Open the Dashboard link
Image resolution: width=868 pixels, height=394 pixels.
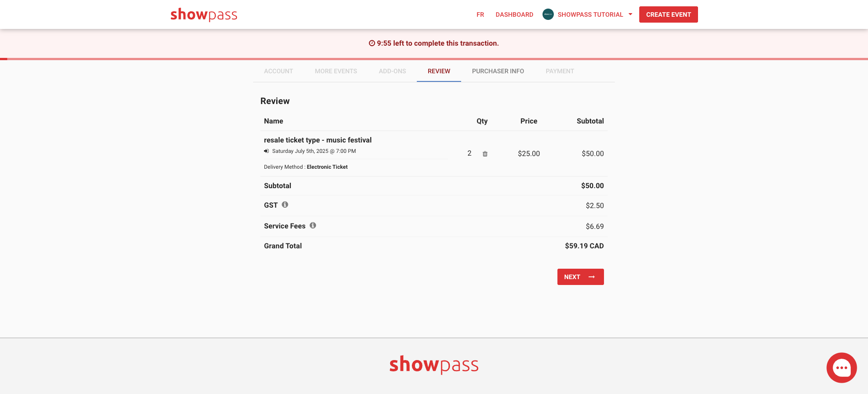tap(514, 14)
